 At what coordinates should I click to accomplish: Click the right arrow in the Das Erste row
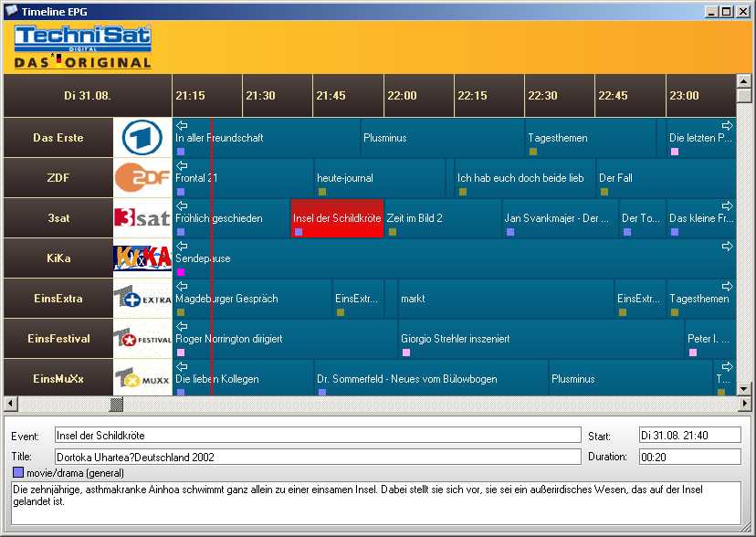[x=727, y=125]
